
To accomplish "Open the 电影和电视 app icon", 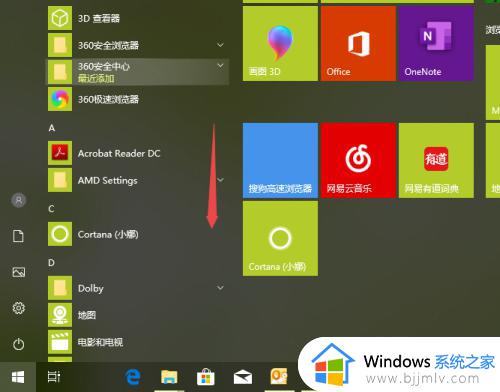I will pyautogui.click(x=60, y=342).
